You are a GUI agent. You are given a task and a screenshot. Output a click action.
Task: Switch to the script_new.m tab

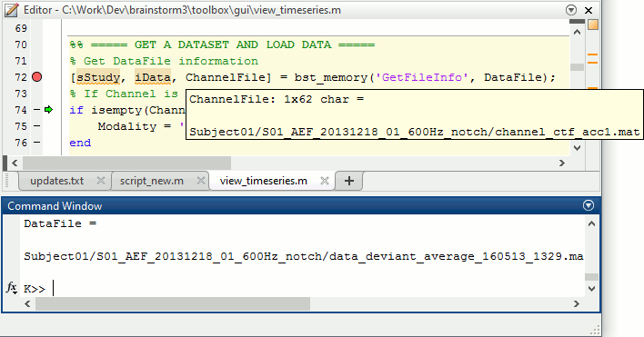pos(152,181)
